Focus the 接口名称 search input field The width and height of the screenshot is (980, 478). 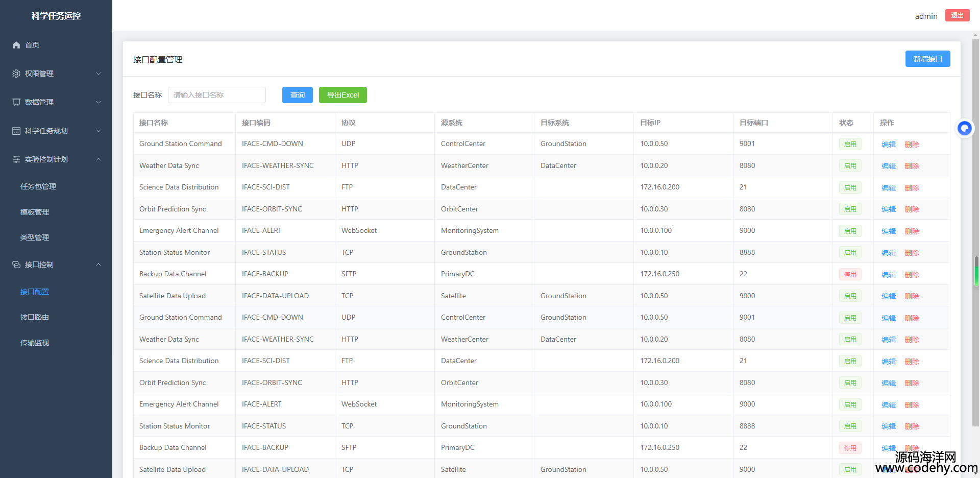click(216, 95)
